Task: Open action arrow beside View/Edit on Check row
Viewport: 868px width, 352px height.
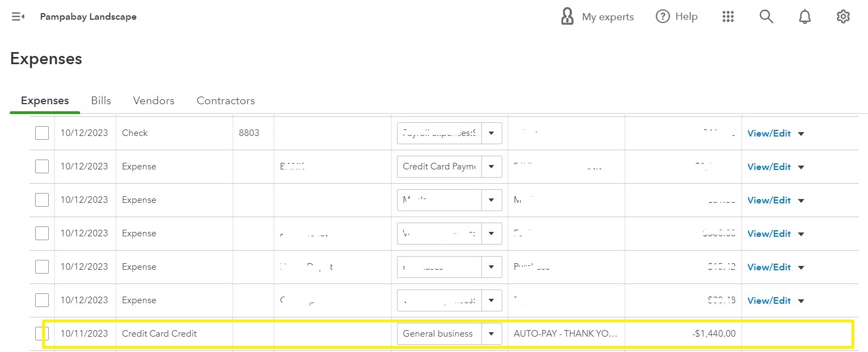Action: pyautogui.click(x=801, y=134)
